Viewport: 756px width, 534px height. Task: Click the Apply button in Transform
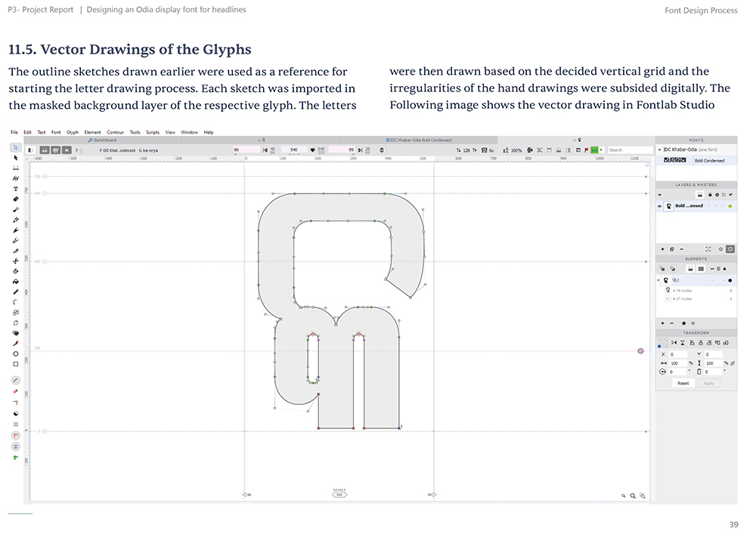pos(708,383)
